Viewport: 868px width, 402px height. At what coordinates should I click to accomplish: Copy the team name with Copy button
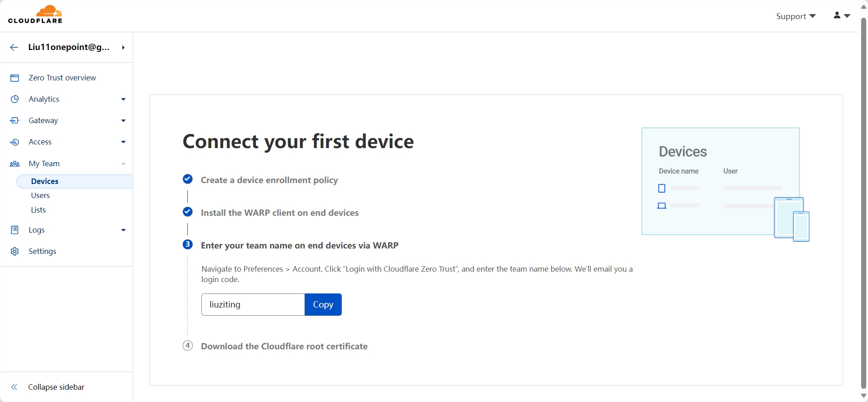pyautogui.click(x=323, y=304)
